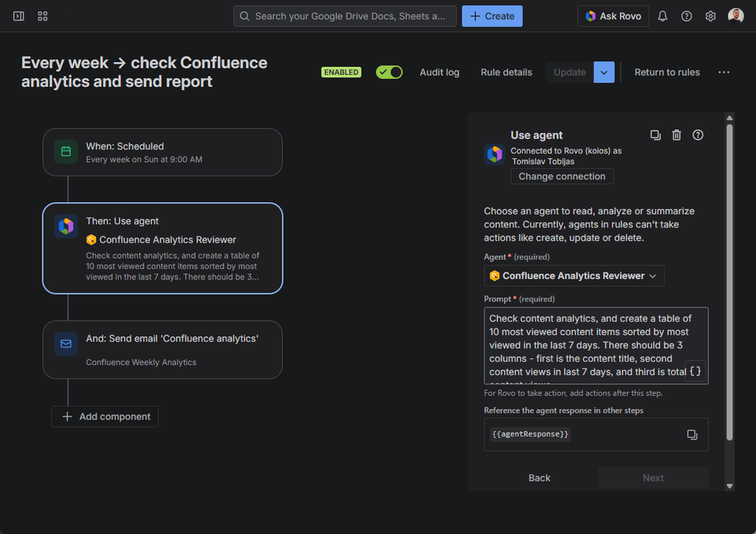The height and width of the screenshot is (534, 756).
Task: Delete the Use agent component
Action: pyautogui.click(x=677, y=135)
